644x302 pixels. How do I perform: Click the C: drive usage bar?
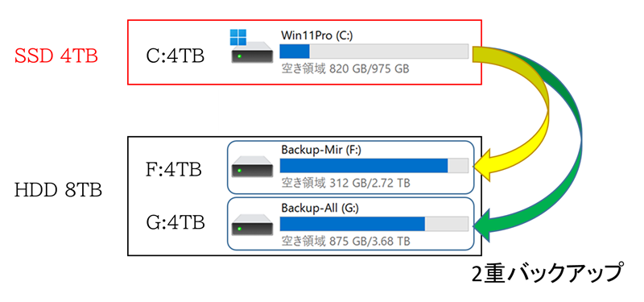(x=374, y=52)
